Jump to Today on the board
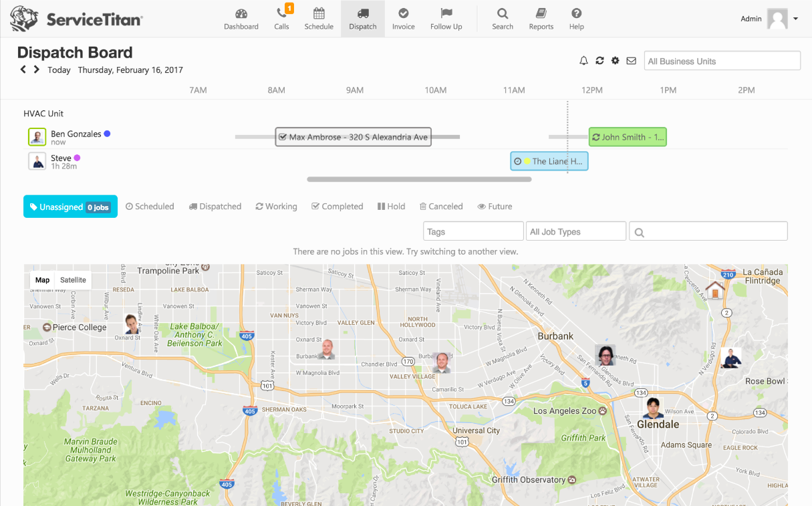This screenshot has height=506, width=812. pos(59,70)
